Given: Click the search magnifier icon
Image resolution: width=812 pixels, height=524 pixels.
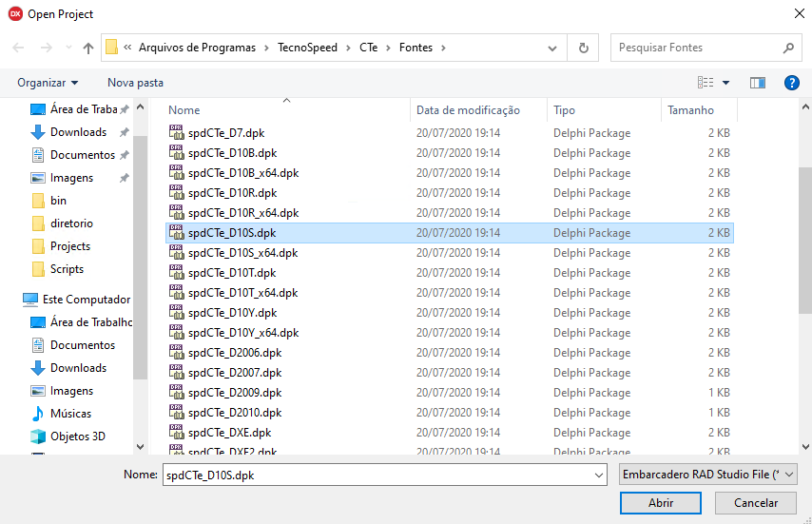Looking at the screenshot, I should point(788,48).
